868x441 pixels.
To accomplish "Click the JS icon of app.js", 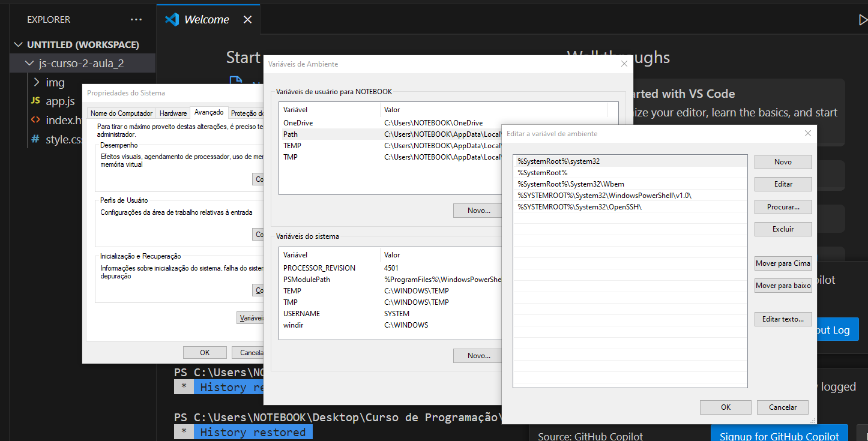I will [35, 101].
